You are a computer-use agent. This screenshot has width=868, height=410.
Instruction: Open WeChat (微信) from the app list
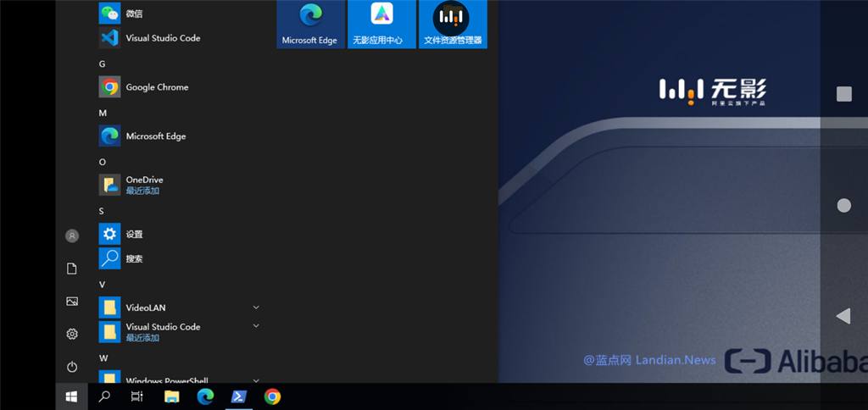coord(179,14)
